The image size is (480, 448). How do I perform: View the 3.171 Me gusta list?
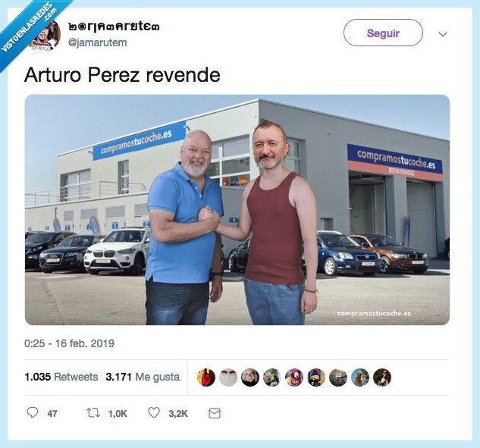coord(143,377)
